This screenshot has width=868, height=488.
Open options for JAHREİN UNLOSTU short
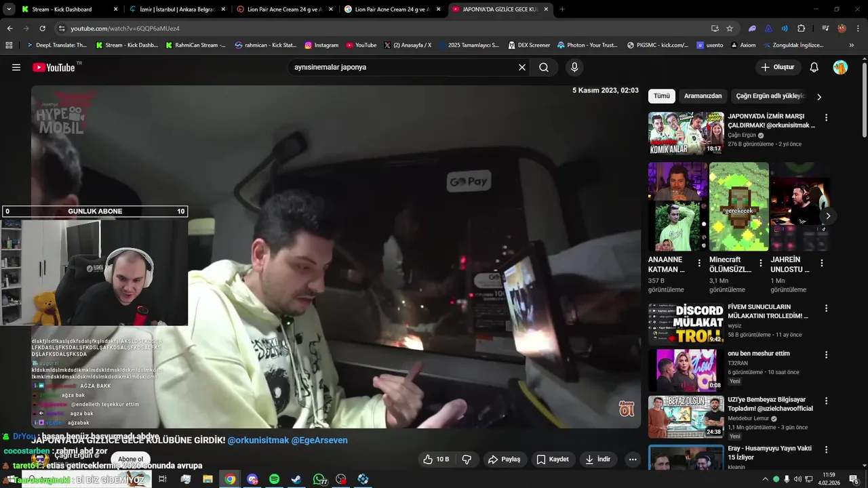822,263
